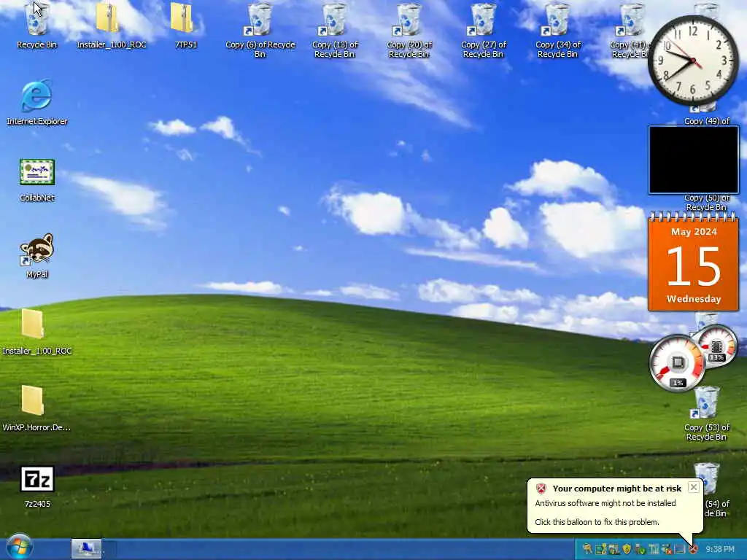This screenshot has height=560, width=747.
Task: Launch Internet Explorer from the desktop
Action: (36, 102)
